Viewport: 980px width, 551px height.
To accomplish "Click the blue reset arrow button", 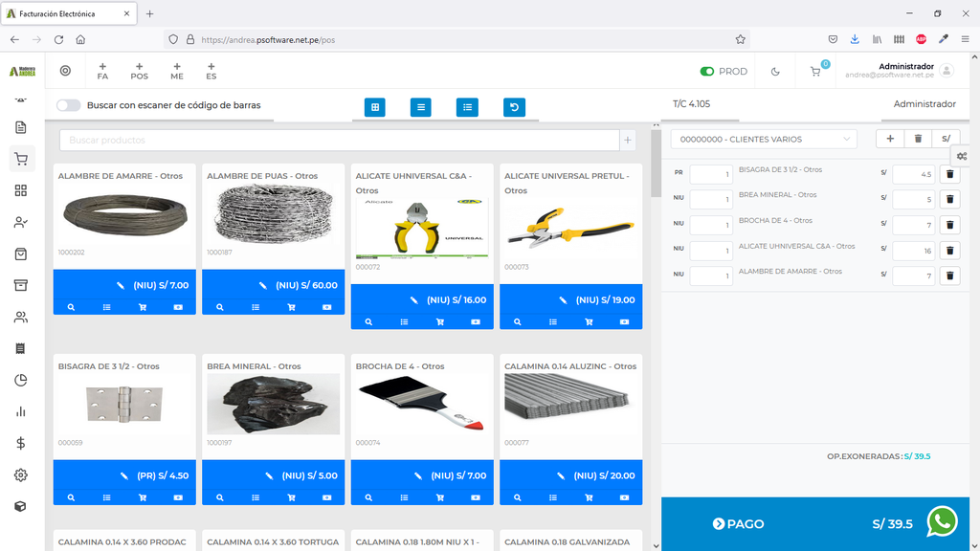I will coord(514,107).
